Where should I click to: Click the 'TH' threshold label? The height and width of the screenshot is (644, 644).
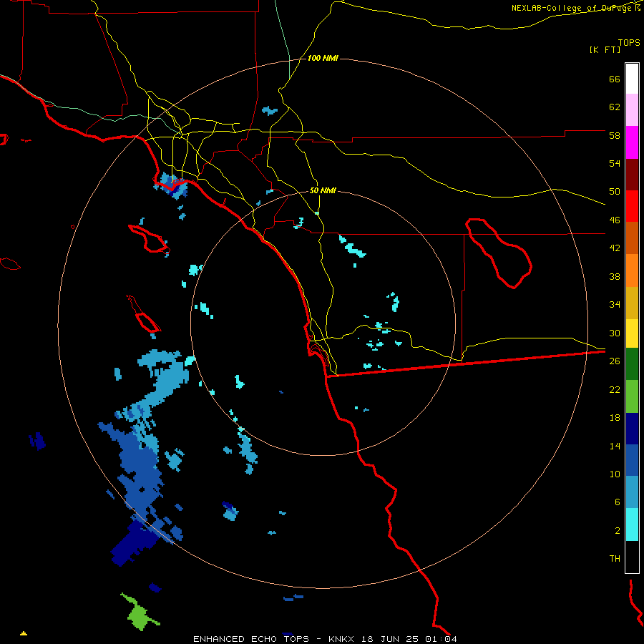click(x=615, y=558)
